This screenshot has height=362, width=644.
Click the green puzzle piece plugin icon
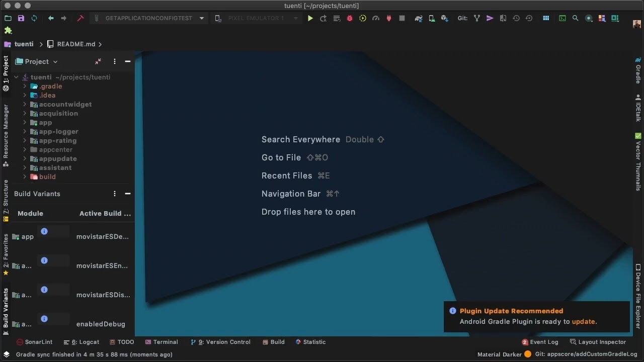point(8,30)
